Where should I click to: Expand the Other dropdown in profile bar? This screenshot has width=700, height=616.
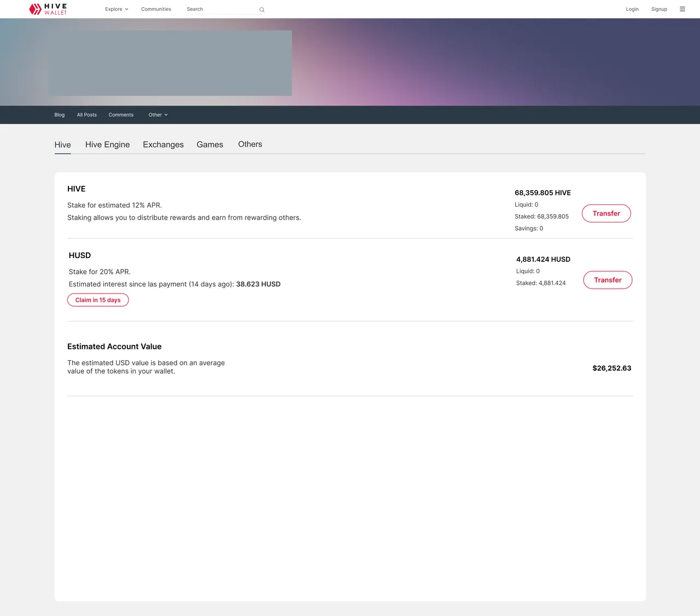coord(158,115)
